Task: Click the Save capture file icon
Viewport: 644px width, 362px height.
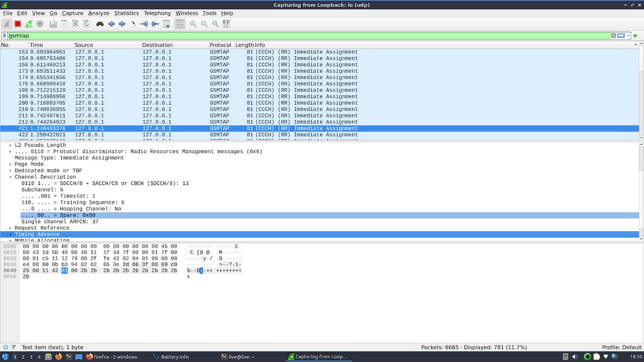Action: point(64,24)
